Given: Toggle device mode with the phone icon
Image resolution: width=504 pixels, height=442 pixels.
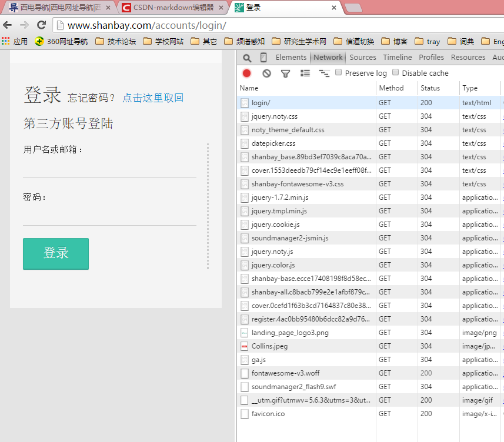Looking at the screenshot, I should [263, 58].
